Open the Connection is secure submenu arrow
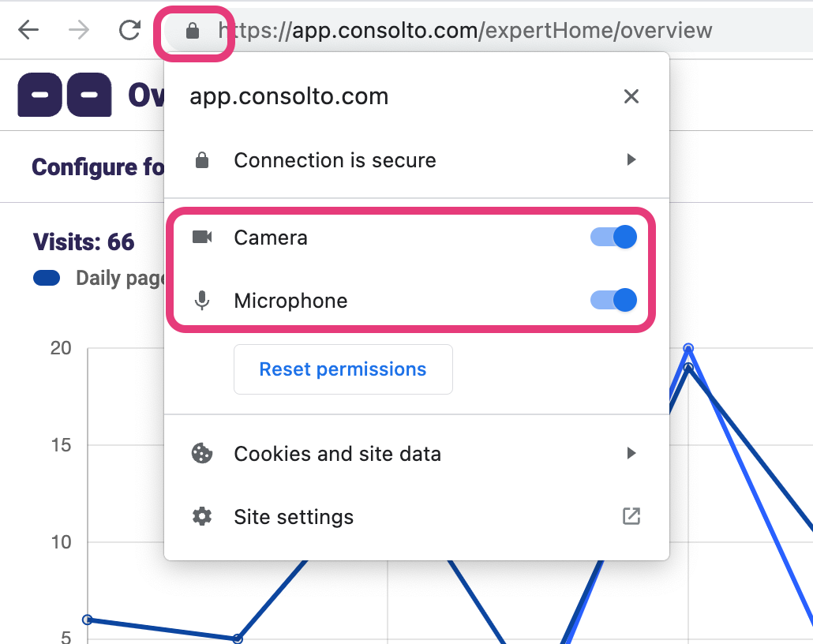813x644 pixels. [x=630, y=159]
